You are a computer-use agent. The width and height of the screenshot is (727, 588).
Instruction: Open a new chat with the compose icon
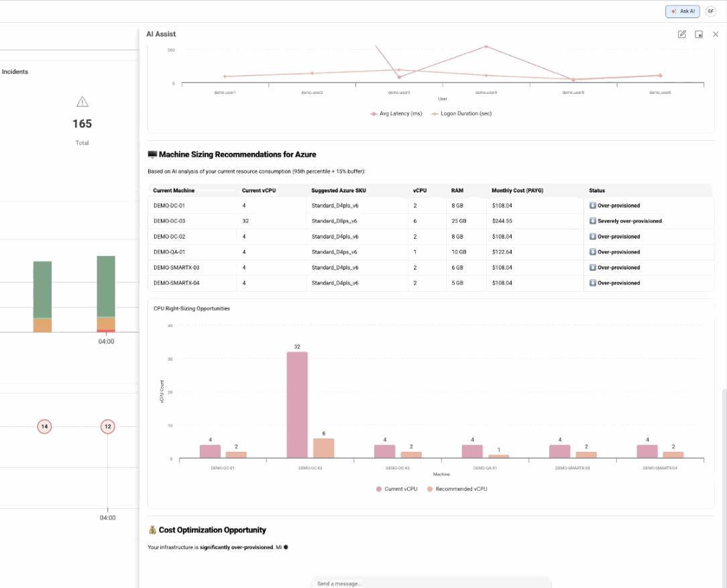click(682, 34)
